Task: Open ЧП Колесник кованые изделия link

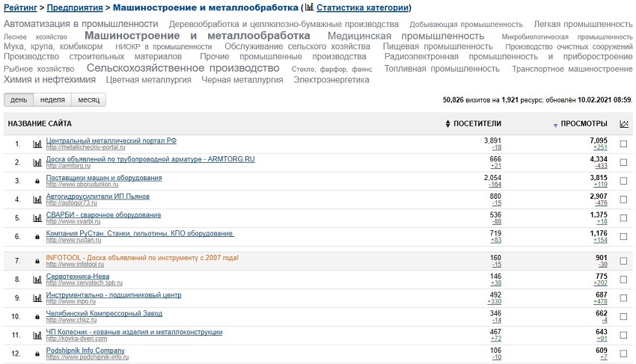Action: pos(134,332)
